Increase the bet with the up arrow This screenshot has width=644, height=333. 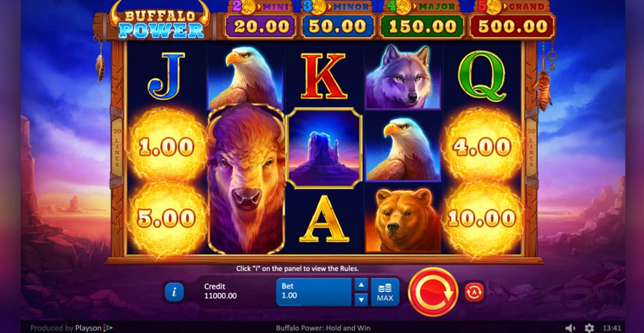[361, 285]
